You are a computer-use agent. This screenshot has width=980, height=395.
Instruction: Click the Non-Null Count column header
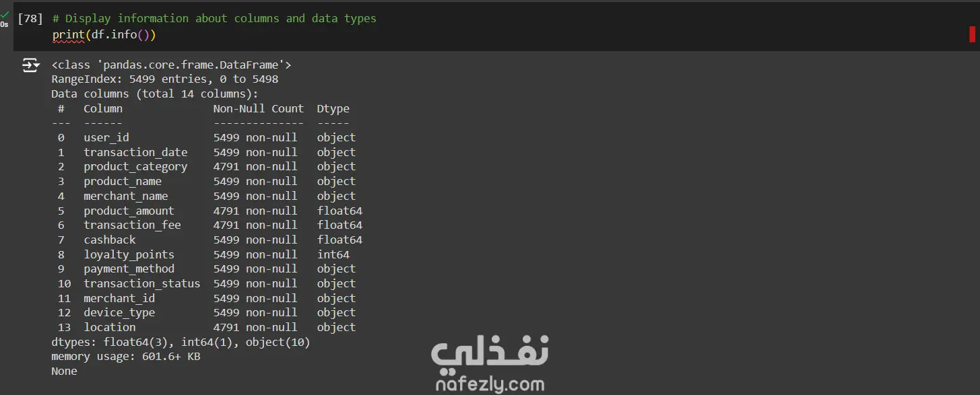click(258, 108)
